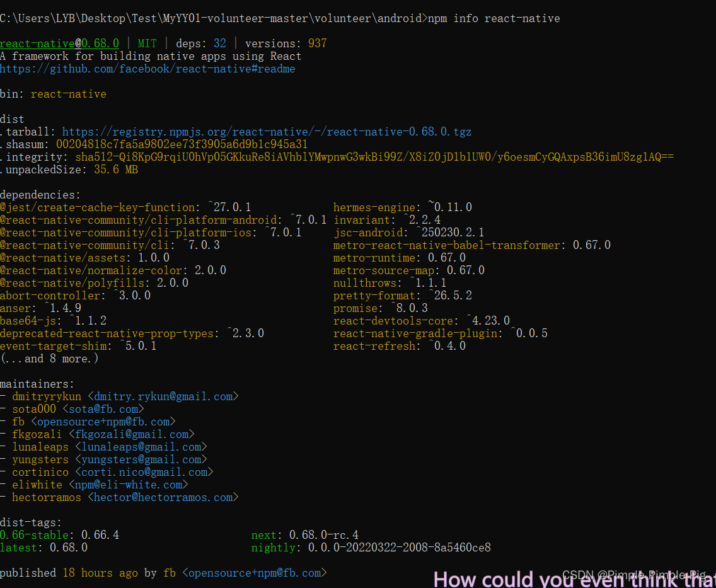Screen dimensions: 716x588
Task: Click the deps count 32
Action: (219, 44)
